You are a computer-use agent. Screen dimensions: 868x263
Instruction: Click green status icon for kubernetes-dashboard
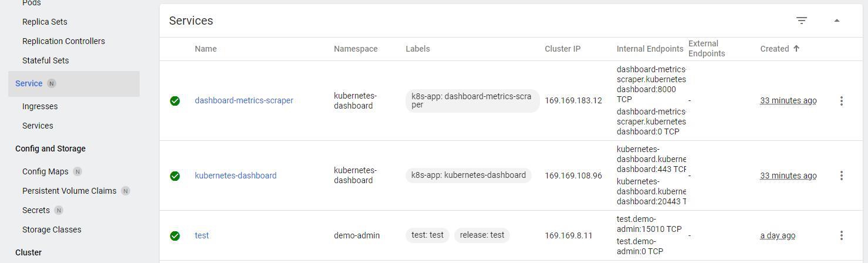[175, 176]
